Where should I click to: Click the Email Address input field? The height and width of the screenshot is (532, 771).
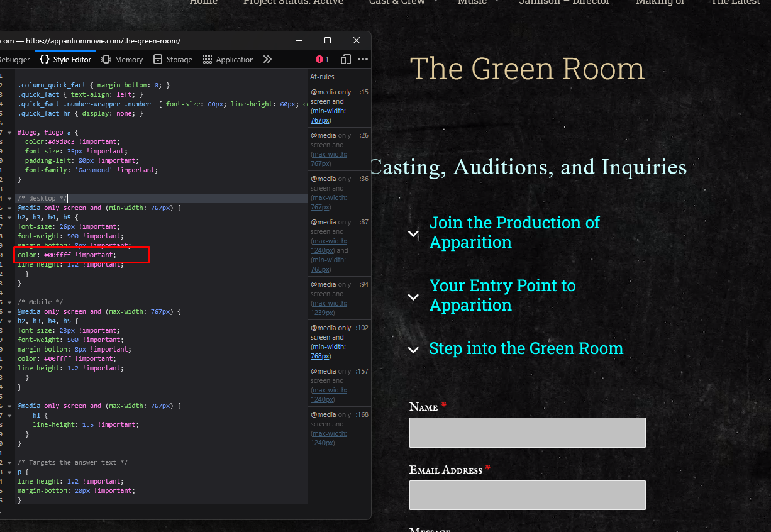pos(527,495)
